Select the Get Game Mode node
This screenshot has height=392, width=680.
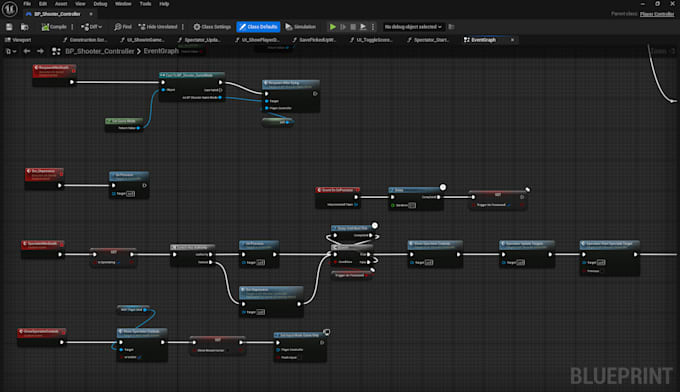(x=124, y=124)
